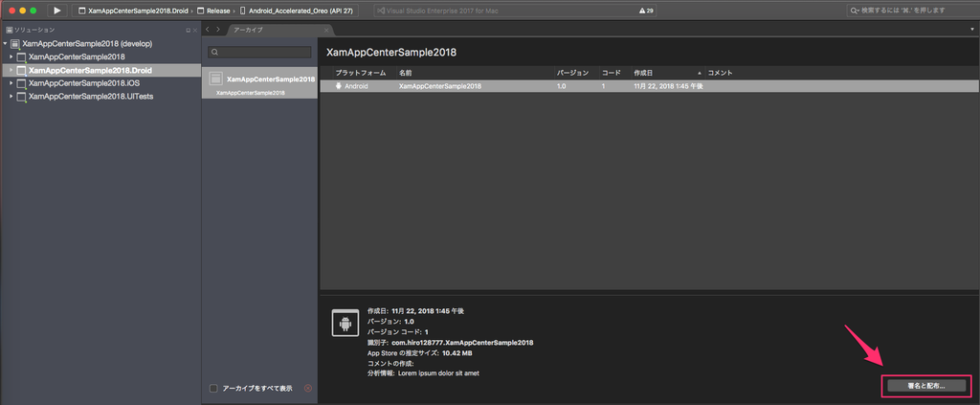Expand the XamAppCenterSample2018.iOS project node

coord(11,83)
